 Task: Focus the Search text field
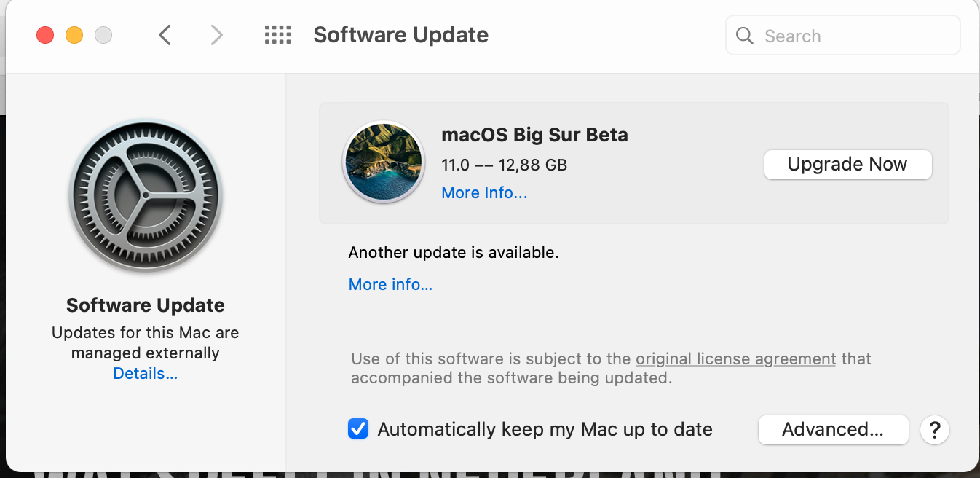tap(843, 36)
